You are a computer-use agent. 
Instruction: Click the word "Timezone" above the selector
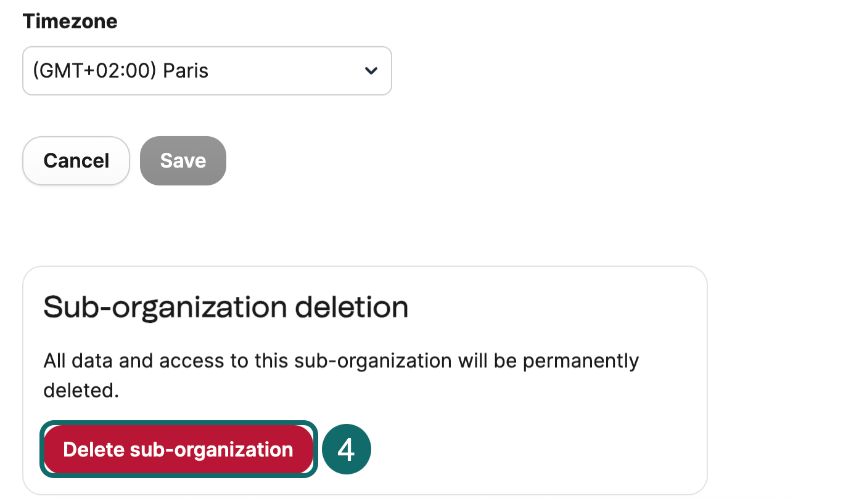pos(70,22)
